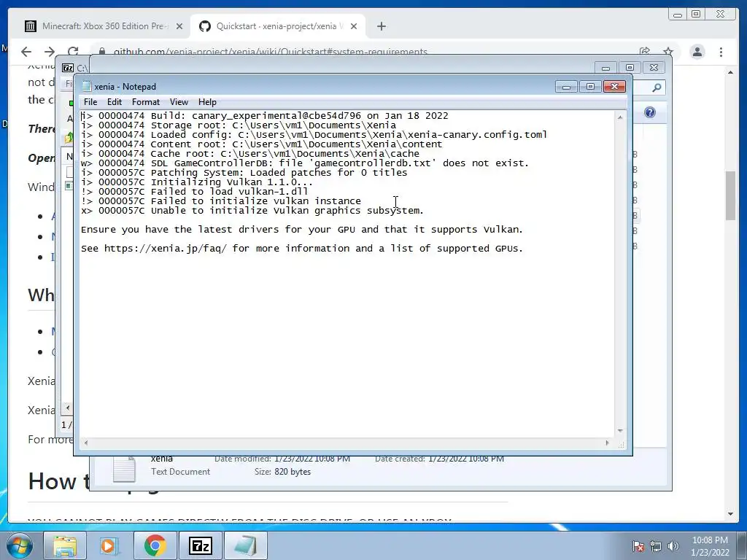The image size is (747, 560).
Task: Reload the Chrome page
Action: pyautogui.click(x=73, y=52)
